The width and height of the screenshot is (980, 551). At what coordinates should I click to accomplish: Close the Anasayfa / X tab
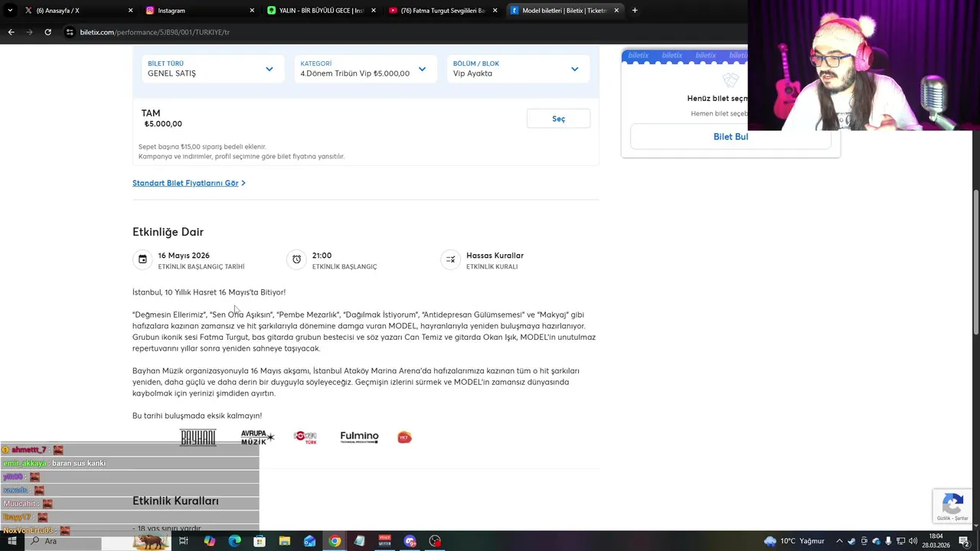coord(130,11)
